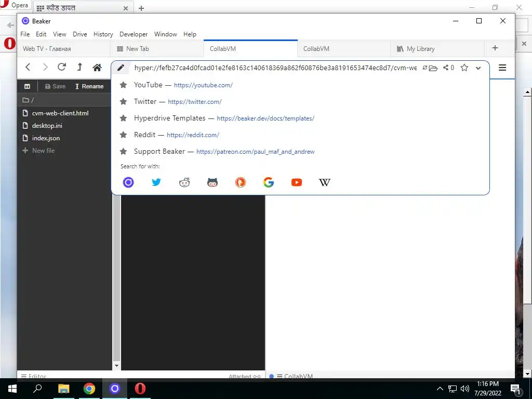532x399 pixels.
Task: Search with the Twitter bird icon
Action: [x=156, y=182]
